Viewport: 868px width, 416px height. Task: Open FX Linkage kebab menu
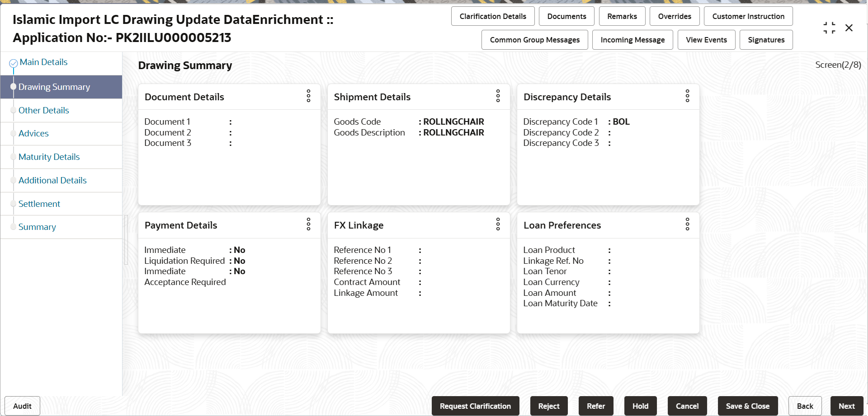point(498,224)
